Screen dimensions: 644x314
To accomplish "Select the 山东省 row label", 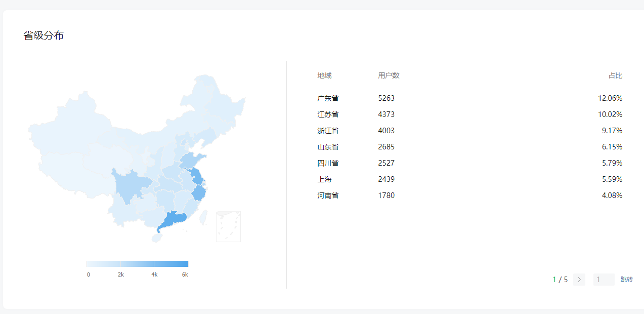I will [328, 147].
